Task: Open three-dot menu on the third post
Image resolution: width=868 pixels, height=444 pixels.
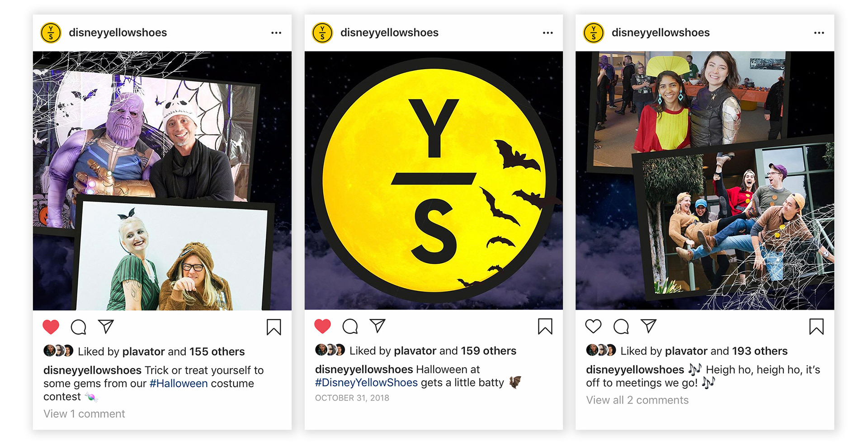Action: coord(819,33)
